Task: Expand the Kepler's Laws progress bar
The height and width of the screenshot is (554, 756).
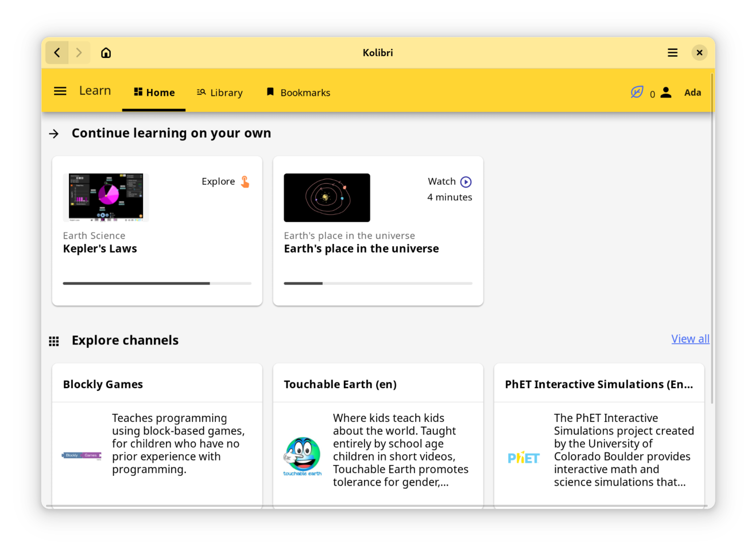Action: pyautogui.click(x=157, y=283)
